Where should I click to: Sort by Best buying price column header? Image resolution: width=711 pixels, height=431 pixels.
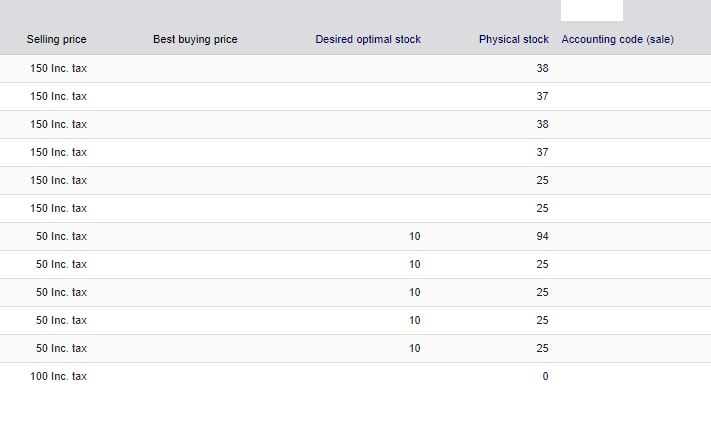pos(195,39)
